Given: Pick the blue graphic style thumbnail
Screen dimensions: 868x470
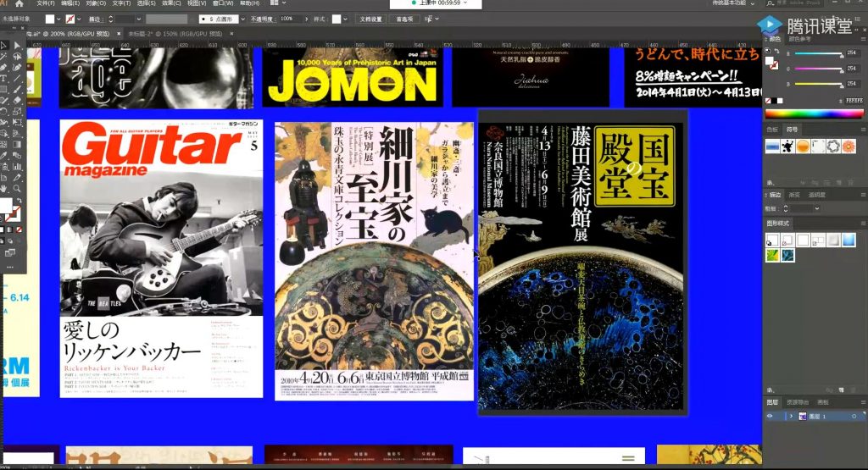Looking at the screenshot, I should point(849,240).
